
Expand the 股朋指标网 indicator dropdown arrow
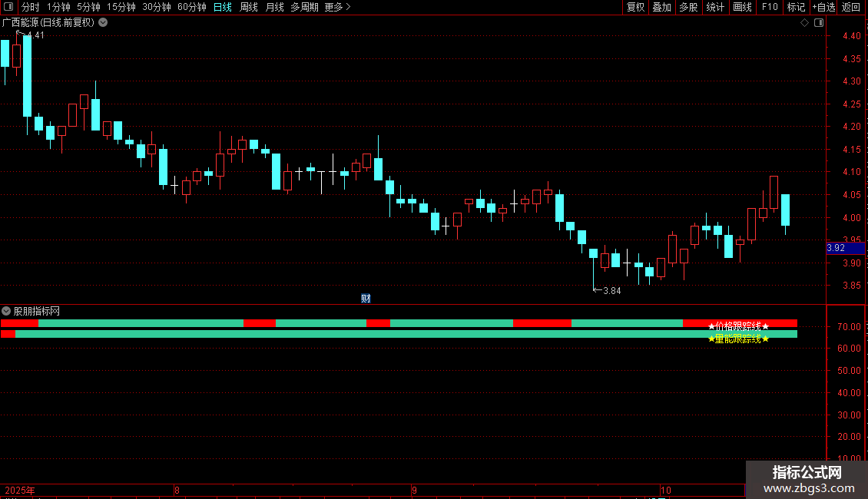[6, 311]
